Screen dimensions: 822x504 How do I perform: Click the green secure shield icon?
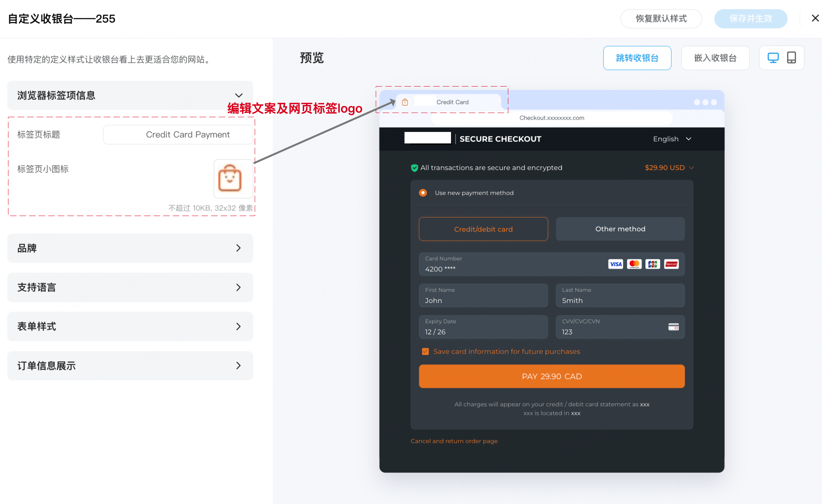pos(414,168)
